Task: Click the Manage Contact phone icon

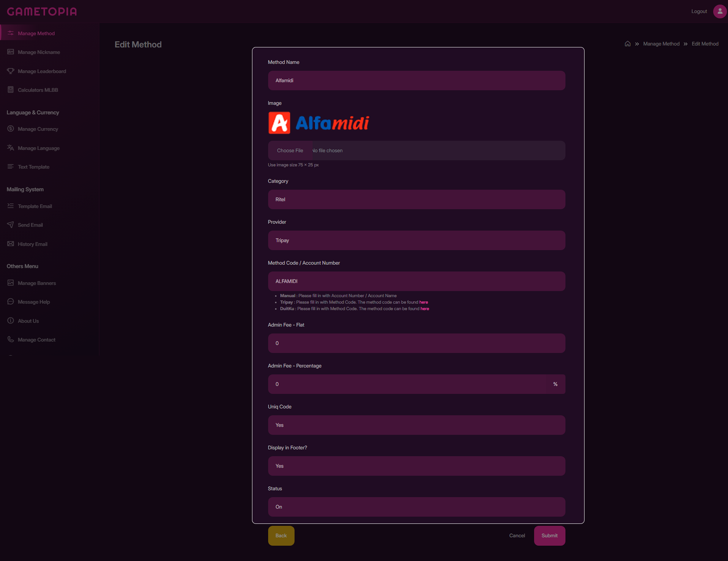Action: (11, 339)
